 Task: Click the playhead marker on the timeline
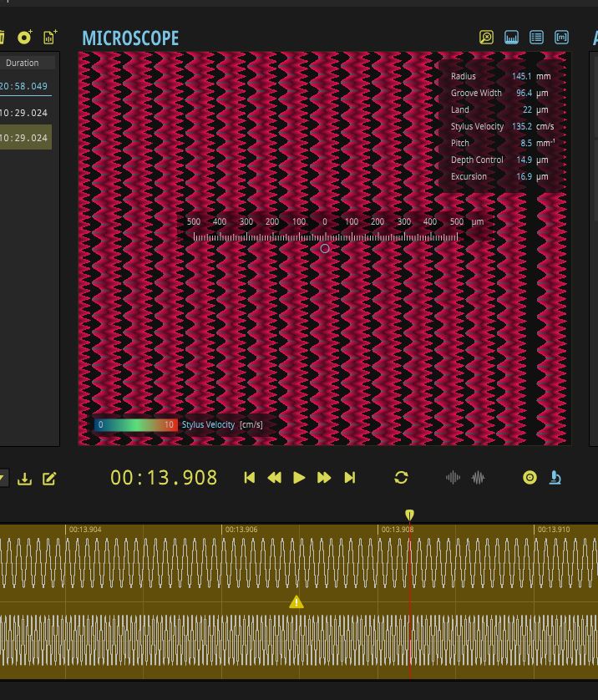[x=409, y=515]
